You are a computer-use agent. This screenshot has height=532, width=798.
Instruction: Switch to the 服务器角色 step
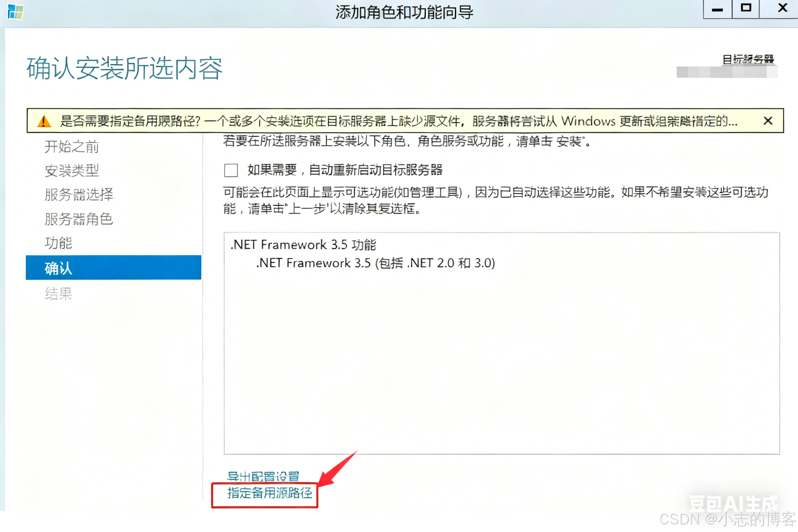click(x=78, y=219)
